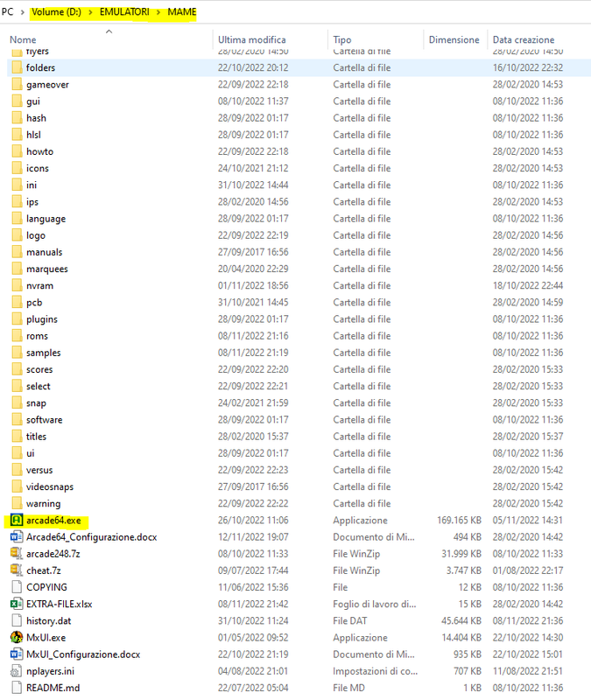The height and width of the screenshot is (700, 591).
Task: Click the Impostazioni di co... type of nplayers.ini
Action: click(376, 671)
